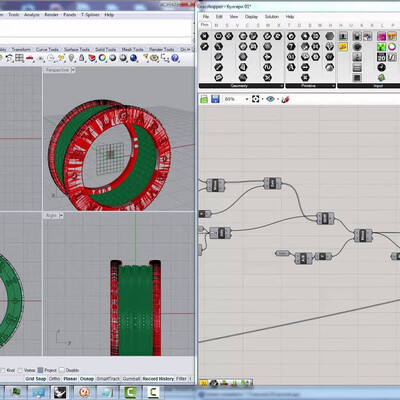This screenshot has width=400, height=400.
Task: Open the dropdown arrow beside zoom extents icon
Action: [262, 99]
